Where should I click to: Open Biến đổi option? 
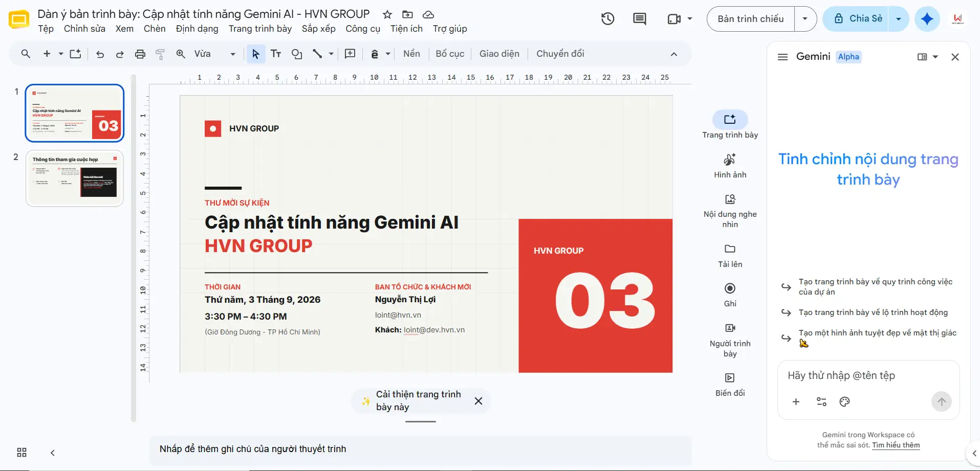(730, 385)
